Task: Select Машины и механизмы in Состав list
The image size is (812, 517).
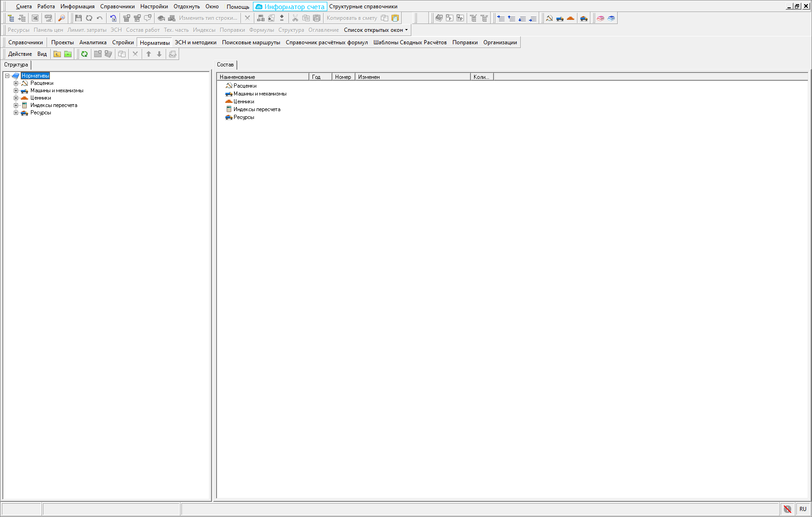Action: click(259, 94)
